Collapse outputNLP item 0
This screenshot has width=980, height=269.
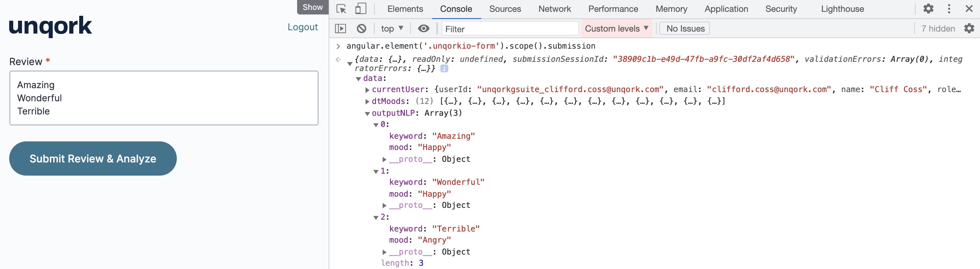376,125
